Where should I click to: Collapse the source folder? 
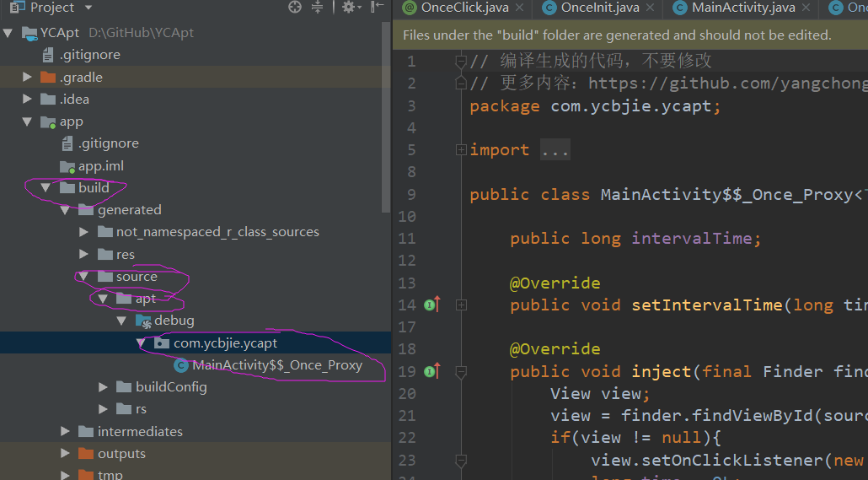pyautogui.click(x=84, y=277)
